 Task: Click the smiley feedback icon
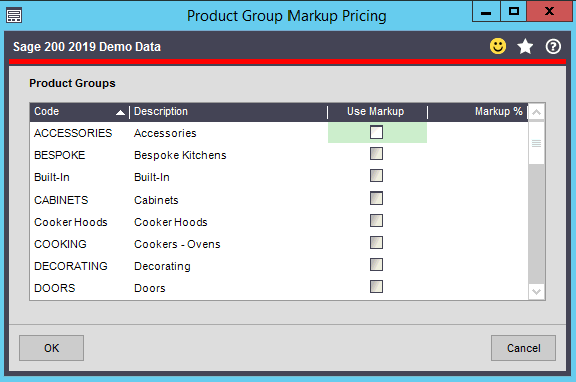tap(498, 46)
